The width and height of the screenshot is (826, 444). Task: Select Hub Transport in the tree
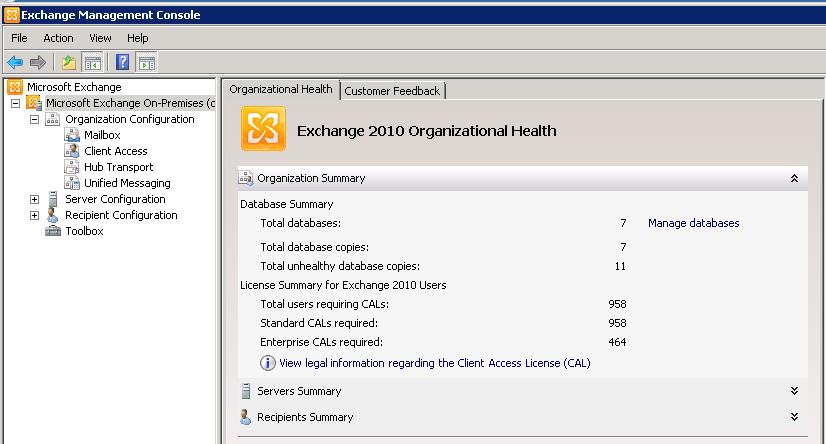(x=119, y=167)
